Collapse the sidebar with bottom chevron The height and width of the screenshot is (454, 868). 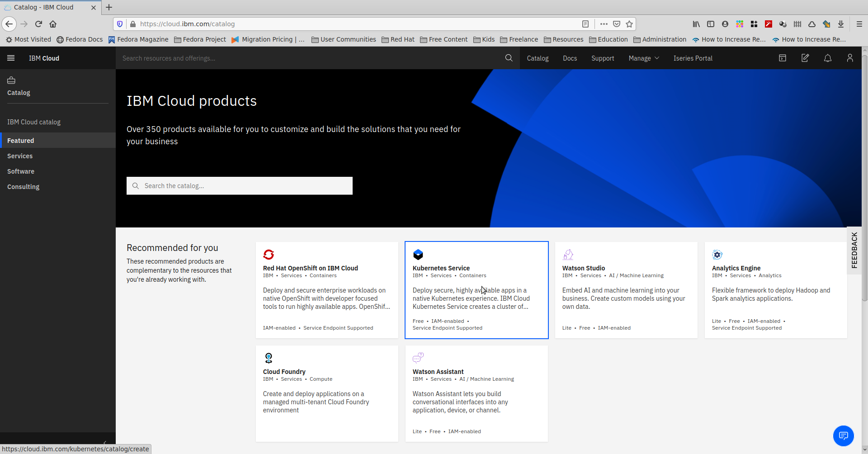(105, 442)
